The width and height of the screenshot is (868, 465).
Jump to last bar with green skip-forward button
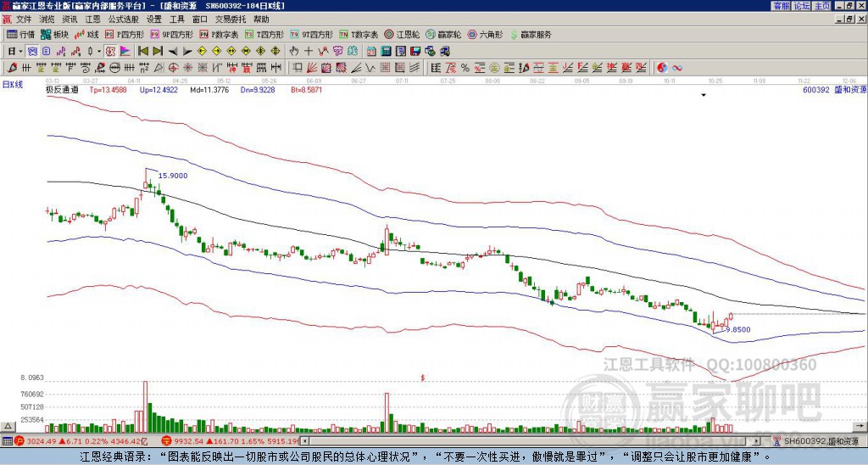click(x=158, y=52)
